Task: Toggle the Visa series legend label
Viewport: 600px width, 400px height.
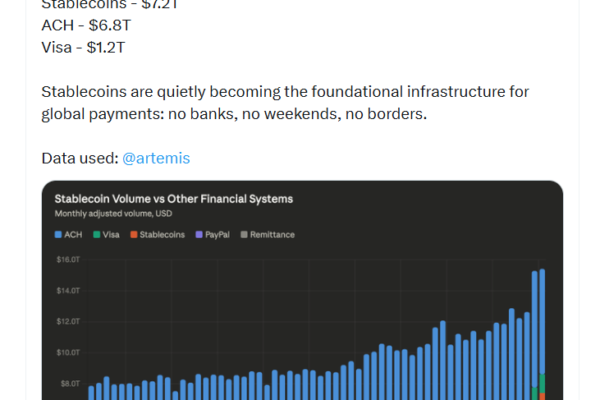Action: [111, 235]
